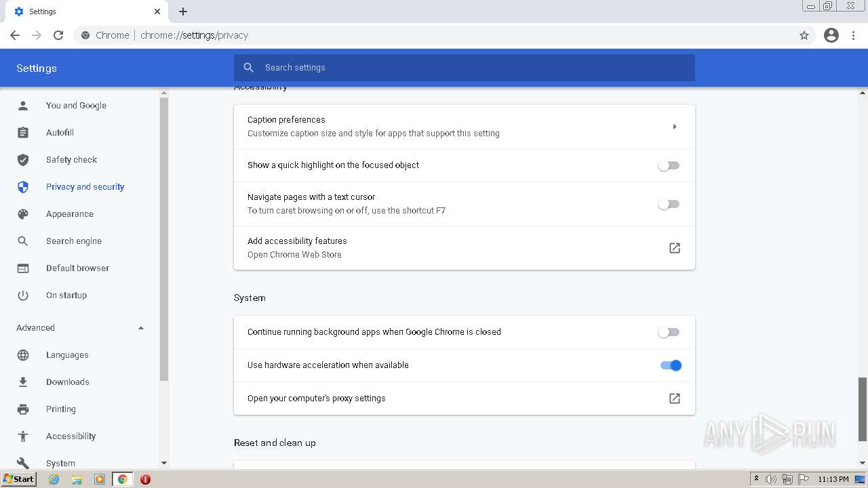Click the Privacy and security shield icon

[23, 187]
